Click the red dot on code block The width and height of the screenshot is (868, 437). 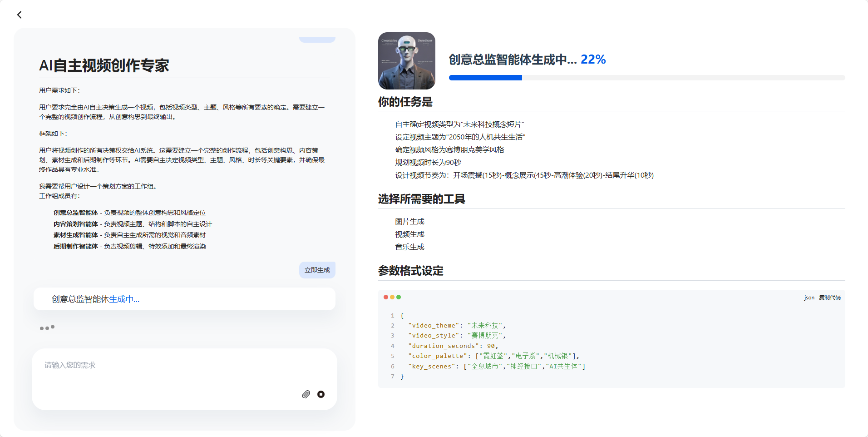click(x=386, y=297)
